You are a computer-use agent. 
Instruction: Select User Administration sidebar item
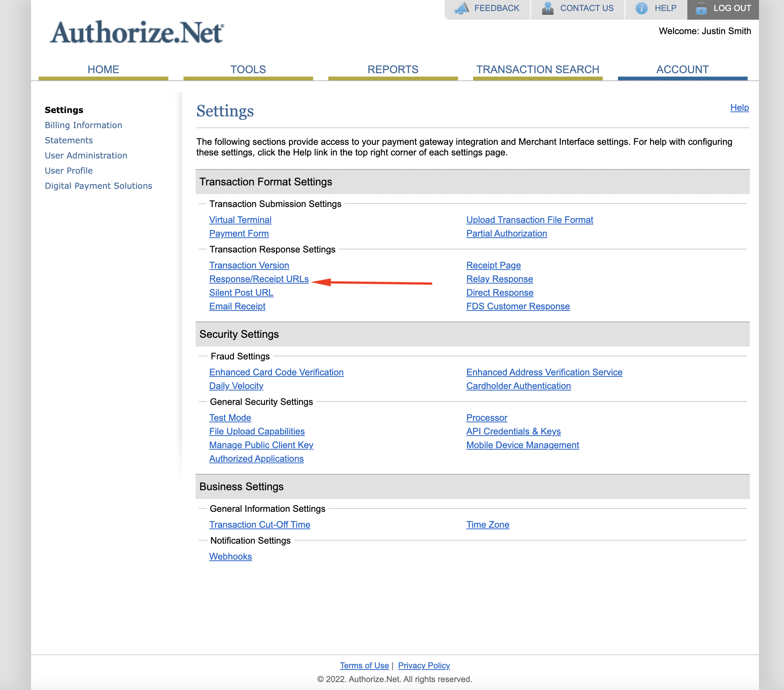pos(86,155)
